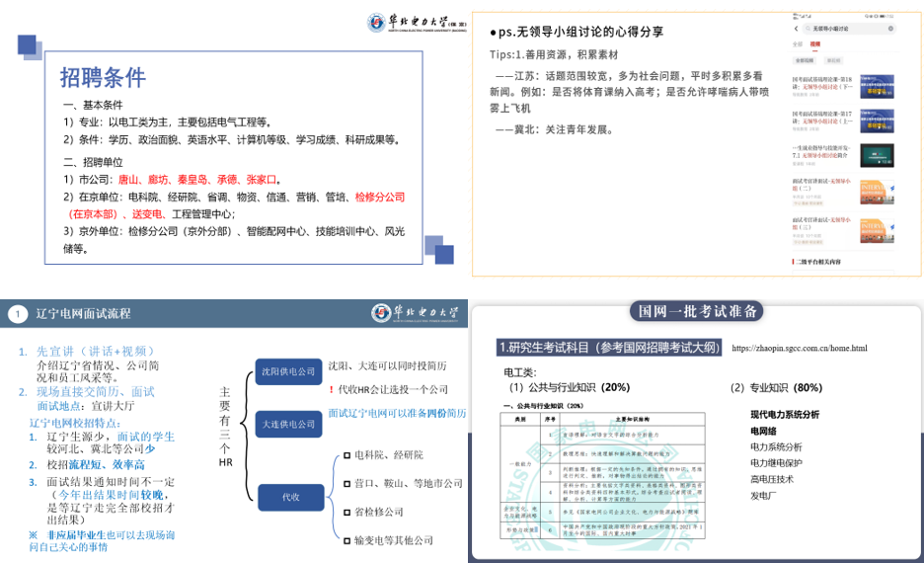Switch to the 全部 tab in the phone screen

pos(798,44)
